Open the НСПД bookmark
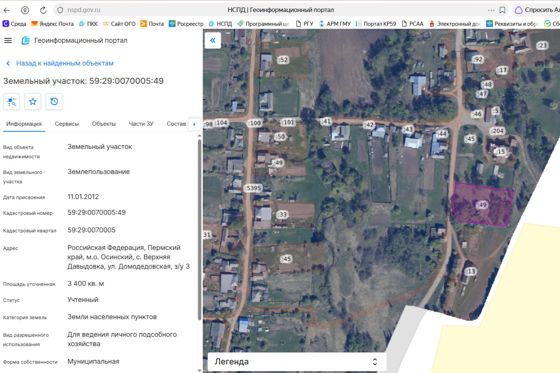Image resolution: width=560 pixels, height=373 pixels. point(220,24)
